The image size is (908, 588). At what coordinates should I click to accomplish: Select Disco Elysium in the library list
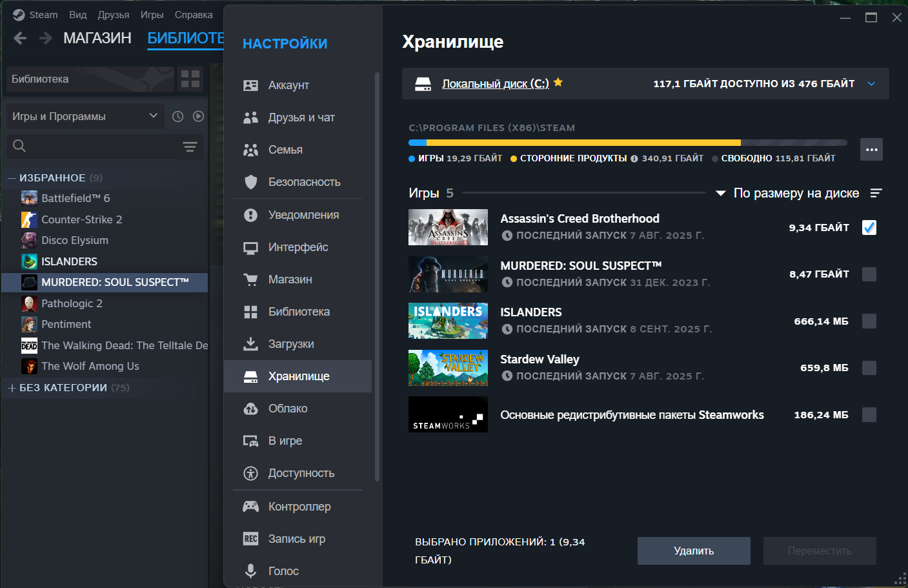[x=105, y=240]
